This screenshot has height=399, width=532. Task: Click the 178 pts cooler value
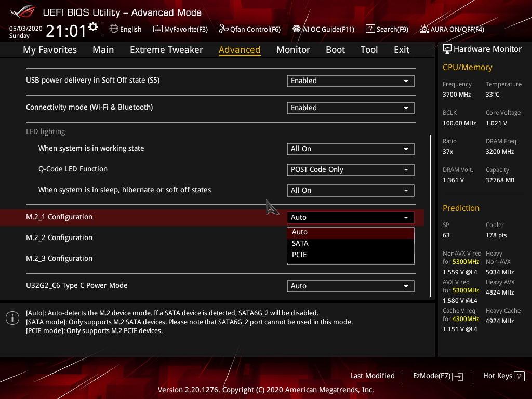pyautogui.click(x=496, y=235)
